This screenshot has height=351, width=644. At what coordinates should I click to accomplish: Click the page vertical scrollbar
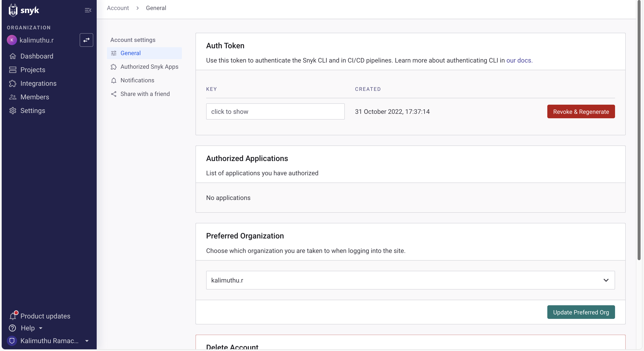pyautogui.click(x=639, y=130)
